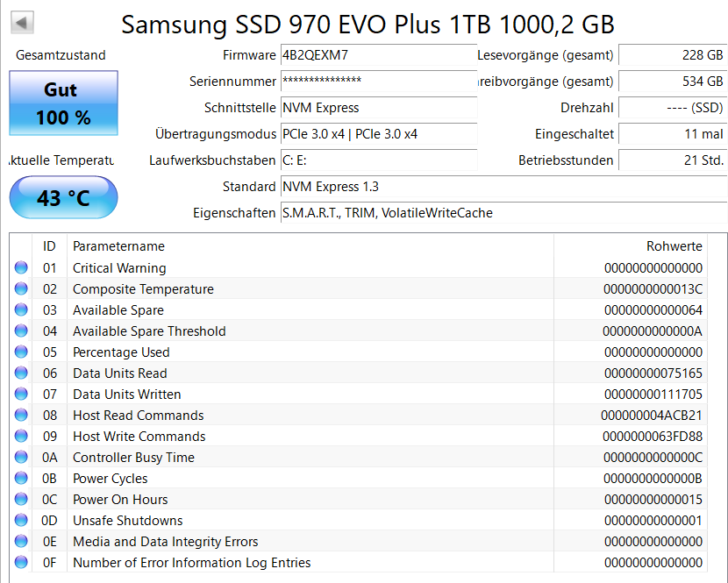Screen dimensions: 728x583
Task: Click raw value 0000000000000A
Action: [653, 331]
